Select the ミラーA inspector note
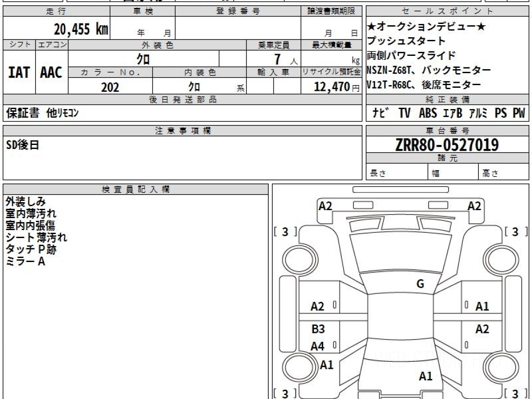 pos(25,262)
